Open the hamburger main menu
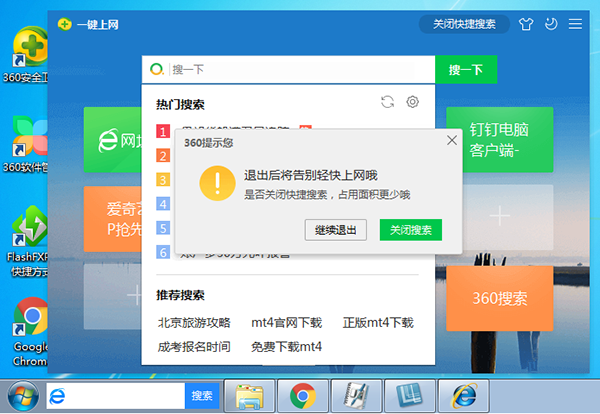600x414 pixels. click(575, 24)
